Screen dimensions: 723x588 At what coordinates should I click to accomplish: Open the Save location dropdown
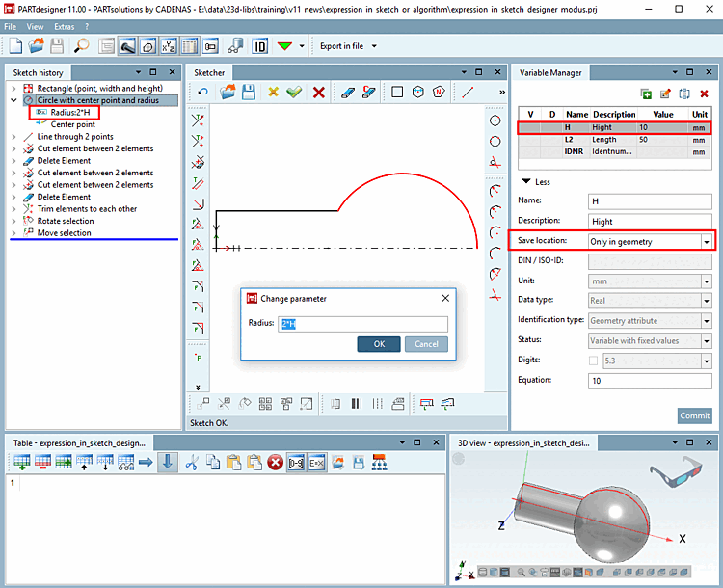pyautogui.click(x=707, y=241)
